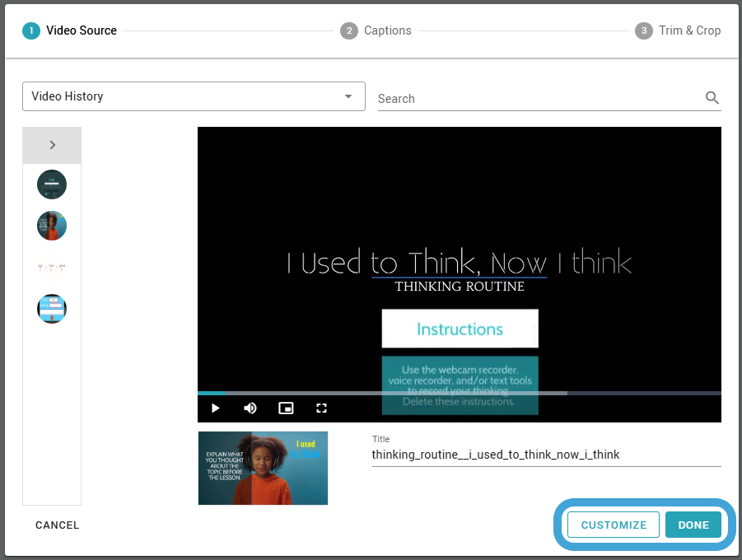The image size is (742, 560).
Task: Select the girl in orange thumbnail
Action: tap(52, 225)
